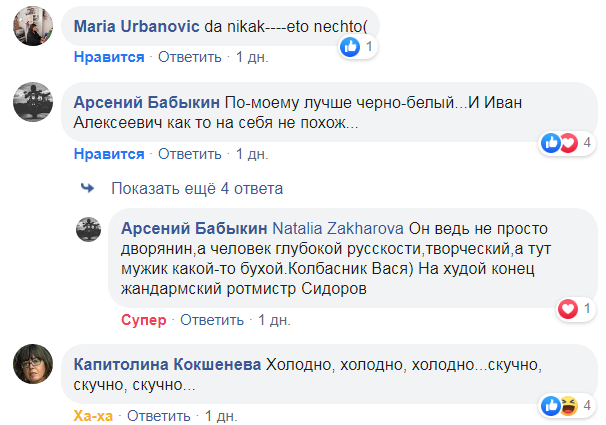Open Арсений Бабыкин's avatar on the top-level comment
The height and width of the screenshot is (425, 606).
[32, 103]
